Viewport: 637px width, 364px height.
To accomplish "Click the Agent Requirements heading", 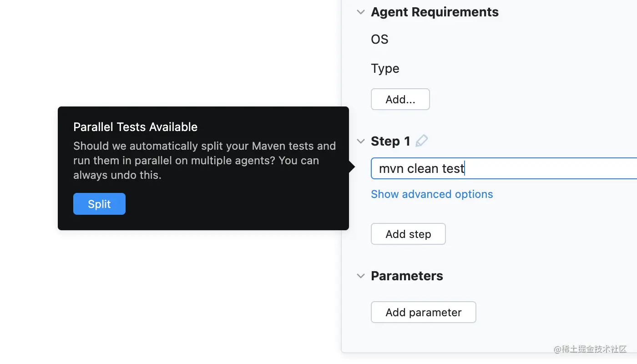I will point(435,12).
